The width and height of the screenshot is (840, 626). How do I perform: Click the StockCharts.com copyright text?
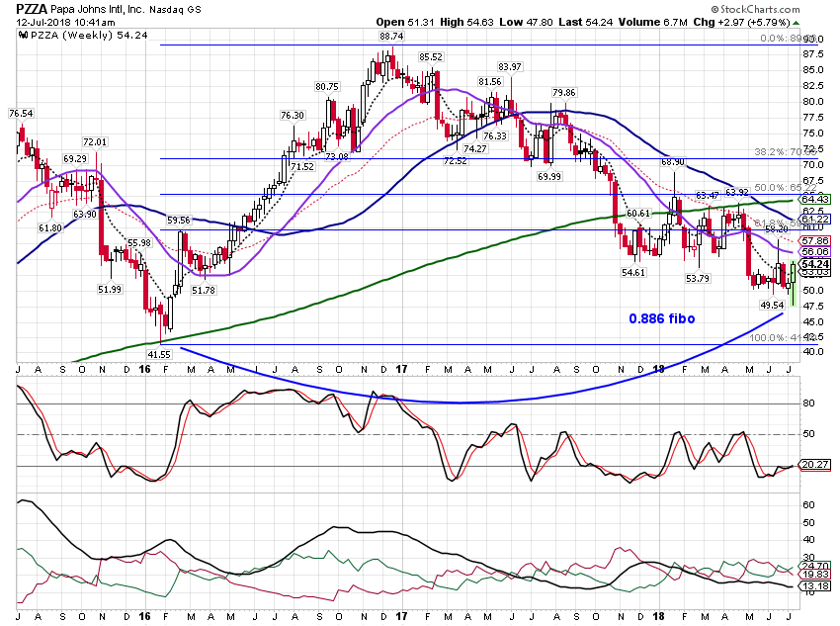pyautogui.click(x=756, y=9)
